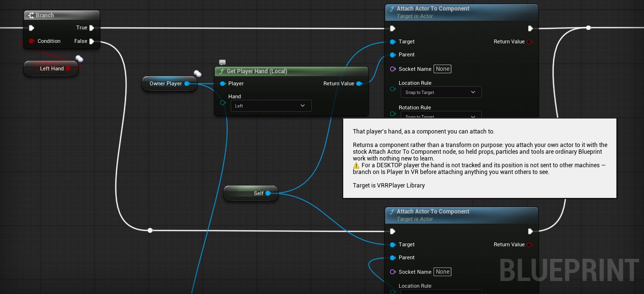Click the Owner Player blue output pin
The width and height of the screenshot is (644, 294).
[187, 83]
